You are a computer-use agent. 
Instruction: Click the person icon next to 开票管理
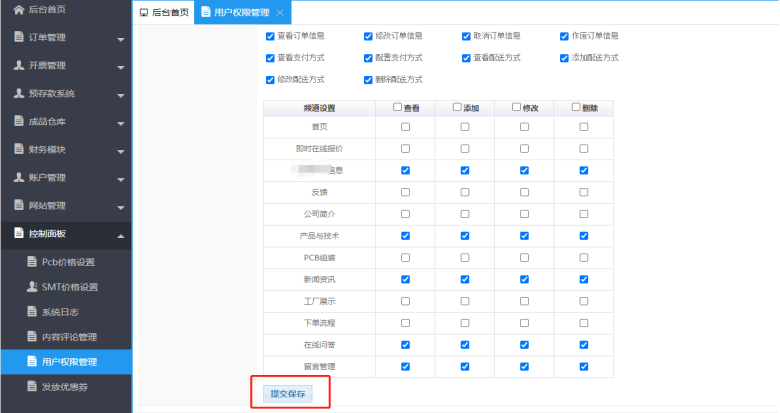[x=18, y=66]
